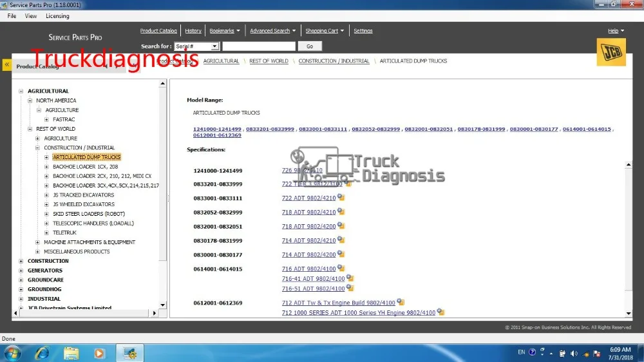Go to Product Catalog in the toolbar
The height and width of the screenshot is (362, 644).
pos(158,31)
